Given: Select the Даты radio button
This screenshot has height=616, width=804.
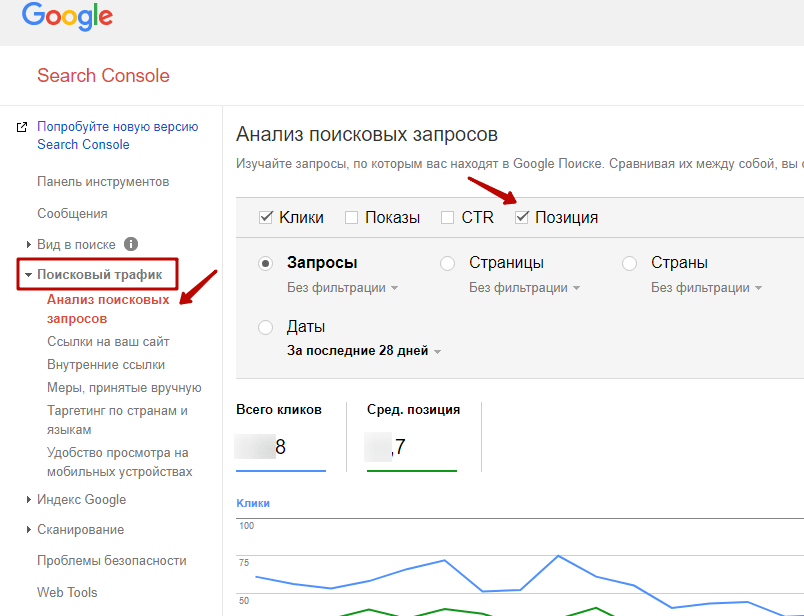Looking at the screenshot, I should 266,328.
